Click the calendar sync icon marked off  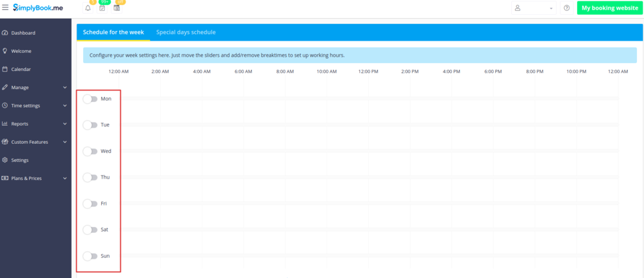click(117, 8)
